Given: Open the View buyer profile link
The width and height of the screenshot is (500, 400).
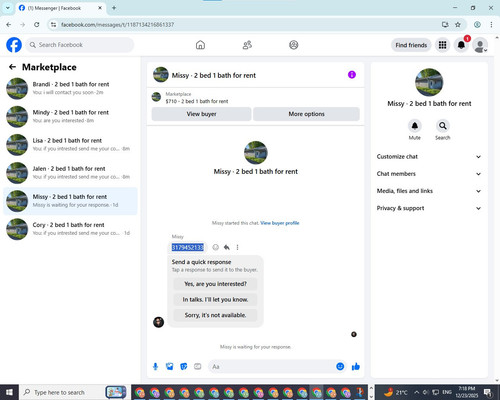Looking at the screenshot, I should pos(280,223).
